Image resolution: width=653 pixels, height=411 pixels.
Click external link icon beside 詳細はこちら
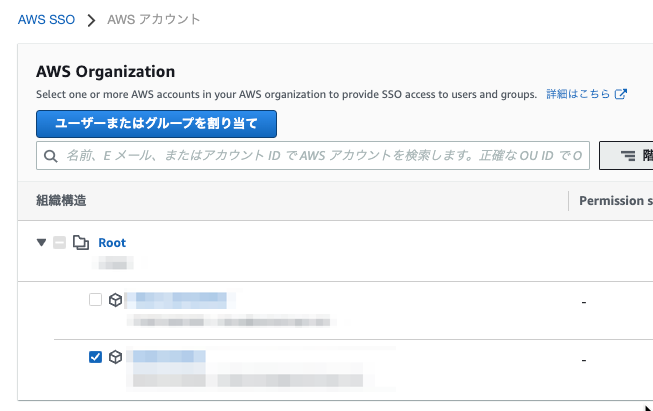point(621,94)
